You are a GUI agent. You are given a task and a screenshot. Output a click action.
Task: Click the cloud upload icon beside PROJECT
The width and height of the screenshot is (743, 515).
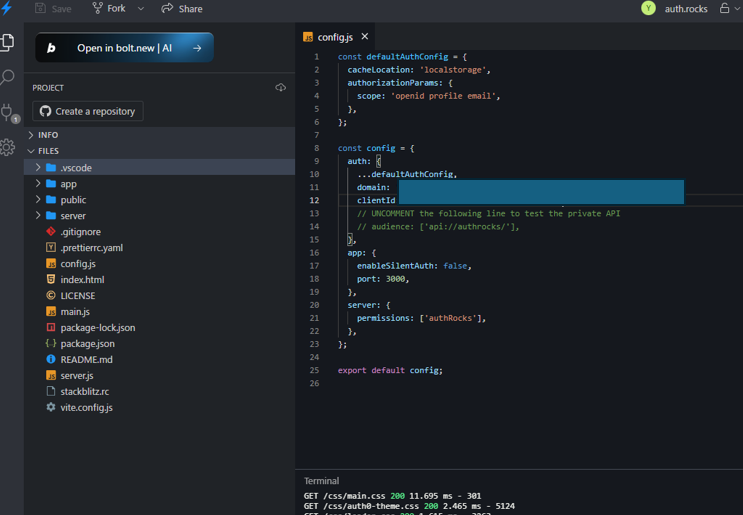pos(281,88)
